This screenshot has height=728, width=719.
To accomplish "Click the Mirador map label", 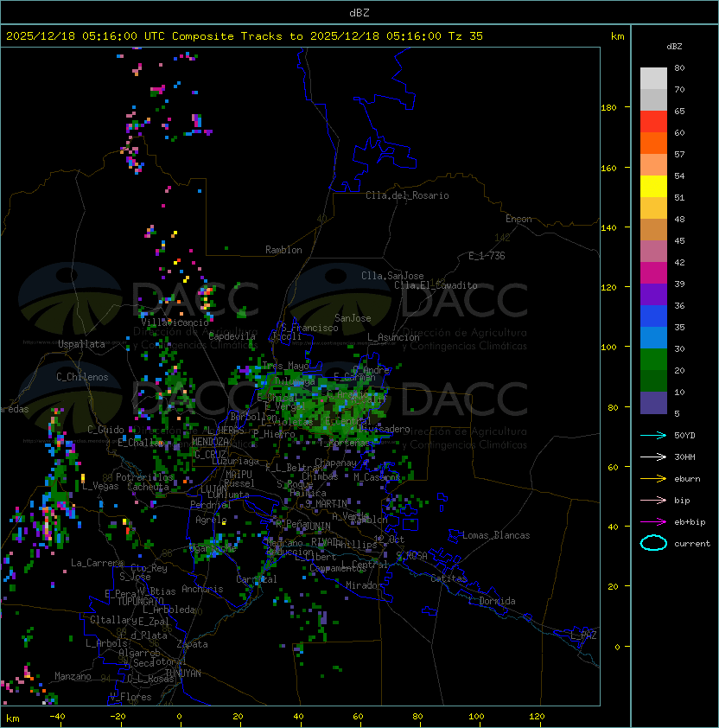I will coord(365,586).
